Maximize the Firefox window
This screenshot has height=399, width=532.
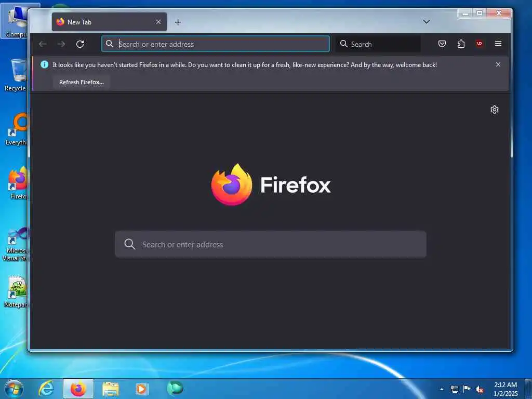point(480,13)
